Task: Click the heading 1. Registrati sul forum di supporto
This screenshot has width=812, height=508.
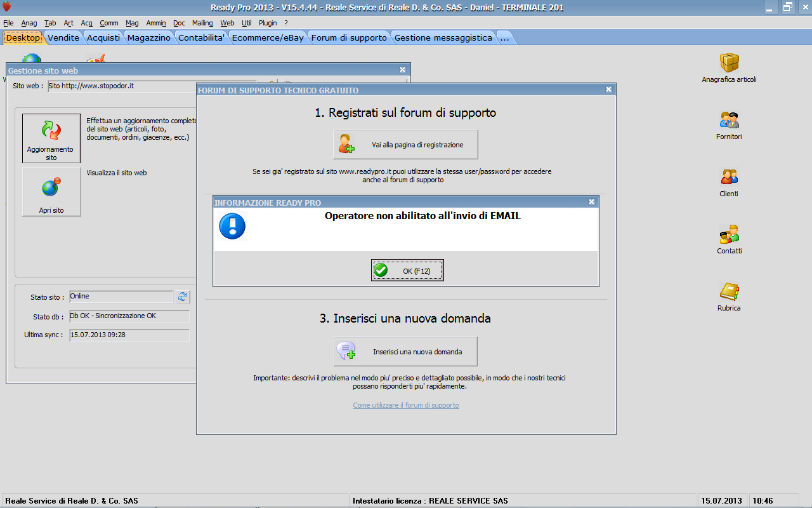Action: pos(405,113)
